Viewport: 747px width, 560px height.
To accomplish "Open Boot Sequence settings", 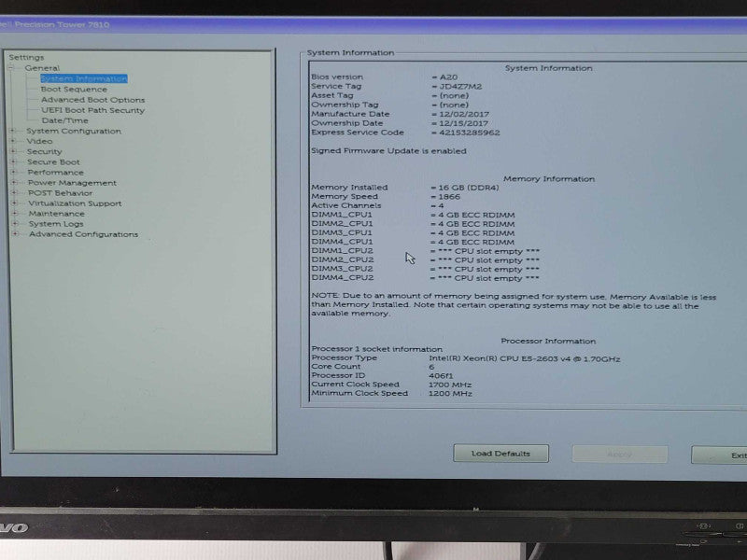I will 74,89.
